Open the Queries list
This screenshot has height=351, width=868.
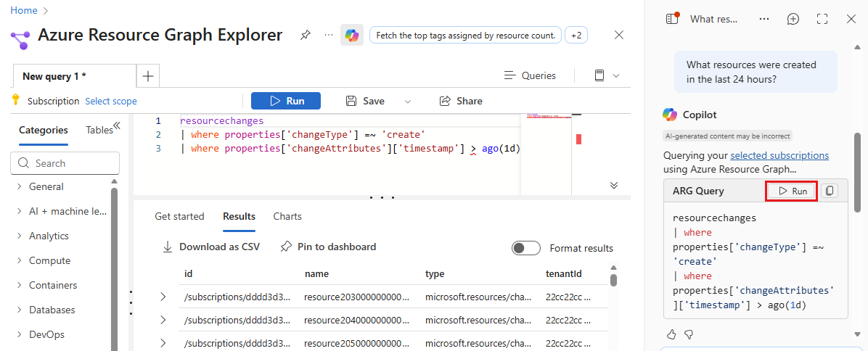[530, 75]
